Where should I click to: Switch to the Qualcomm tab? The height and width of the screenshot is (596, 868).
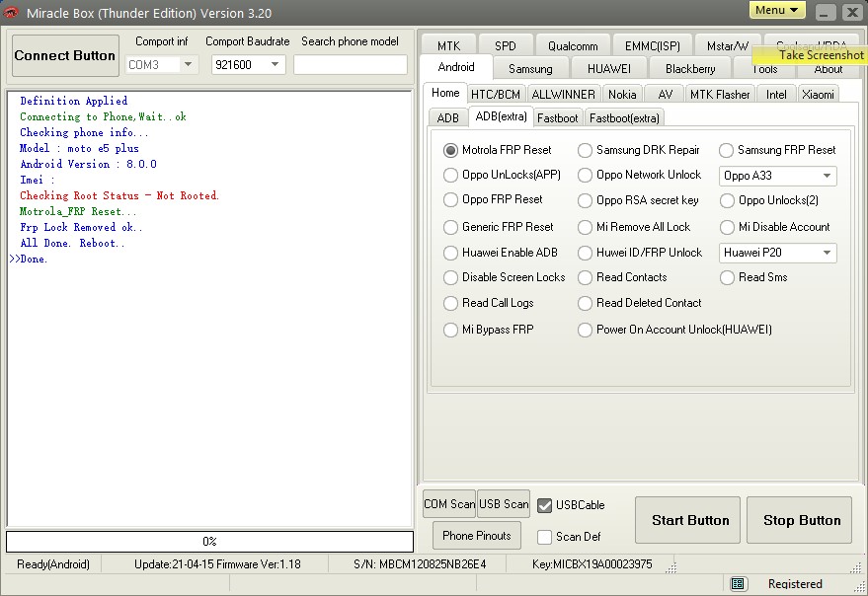(573, 46)
